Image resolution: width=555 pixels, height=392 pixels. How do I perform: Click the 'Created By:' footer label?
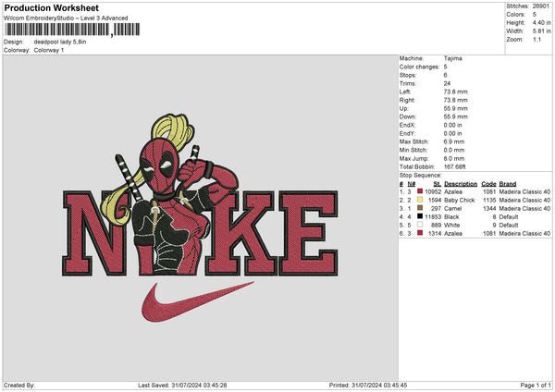19,385
